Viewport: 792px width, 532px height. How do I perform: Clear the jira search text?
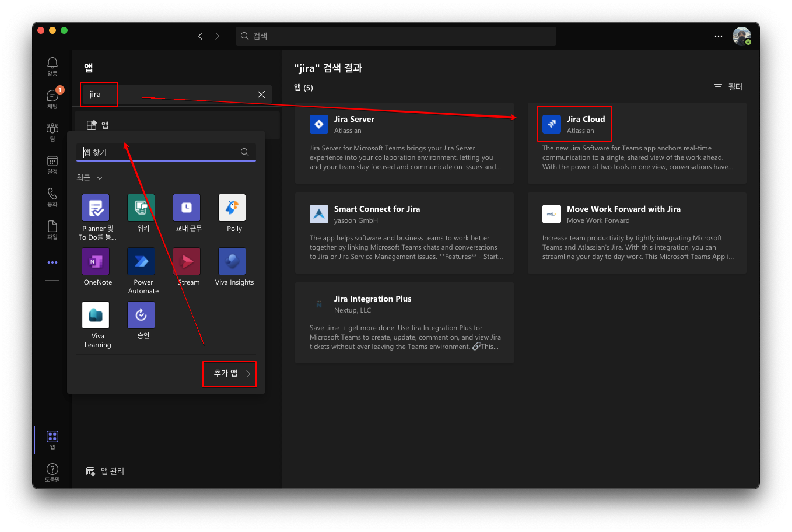pyautogui.click(x=261, y=94)
